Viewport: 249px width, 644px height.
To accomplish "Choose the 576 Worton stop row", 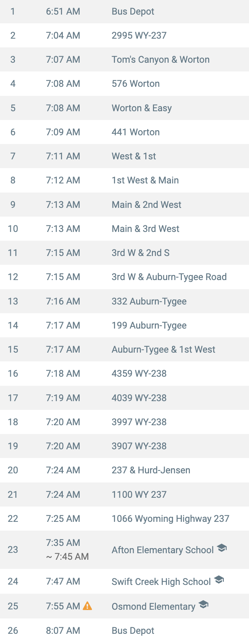I will 124,84.
